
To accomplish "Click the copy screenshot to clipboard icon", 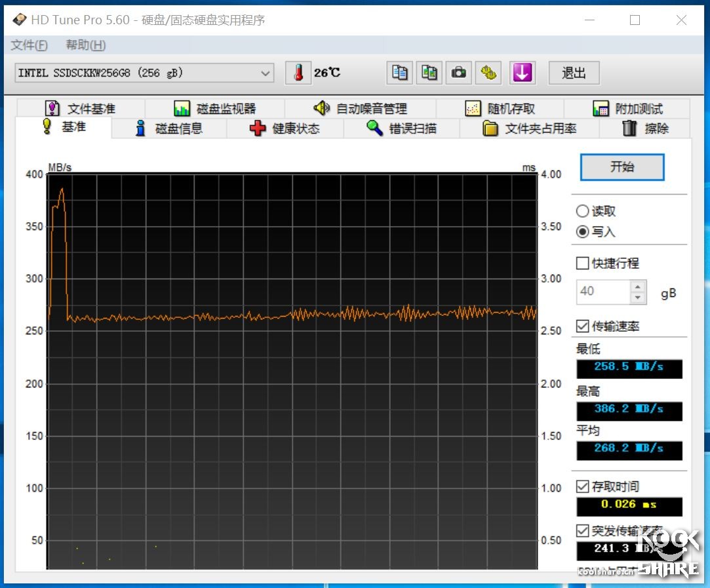I will [x=429, y=73].
